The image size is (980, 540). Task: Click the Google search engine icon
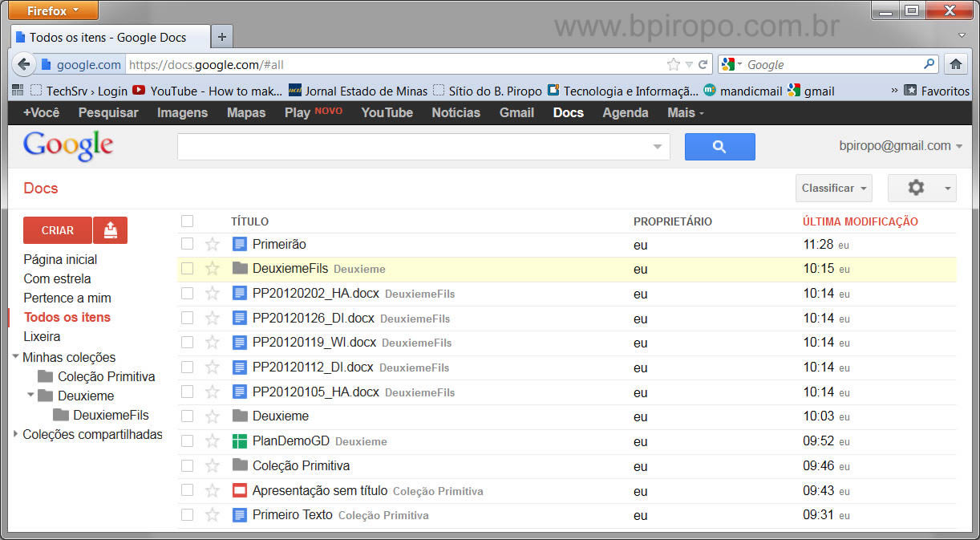[728, 64]
